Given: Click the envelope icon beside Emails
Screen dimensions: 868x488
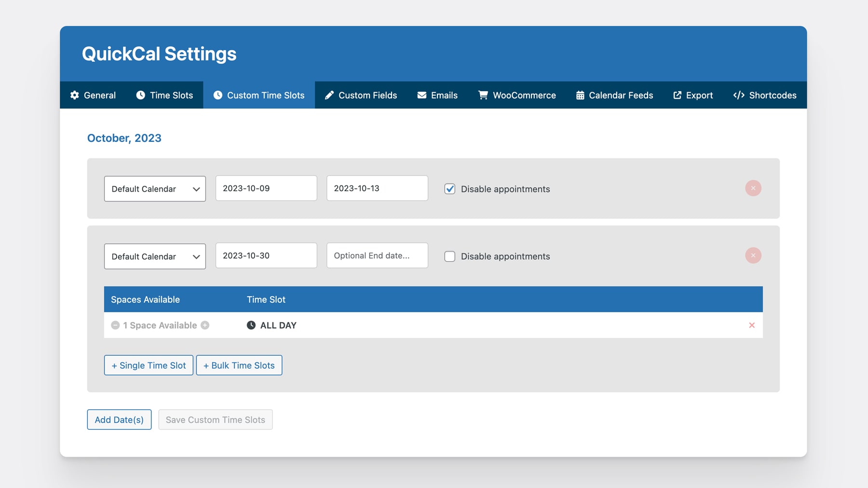Looking at the screenshot, I should pyautogui.click(x=421, y=95).
